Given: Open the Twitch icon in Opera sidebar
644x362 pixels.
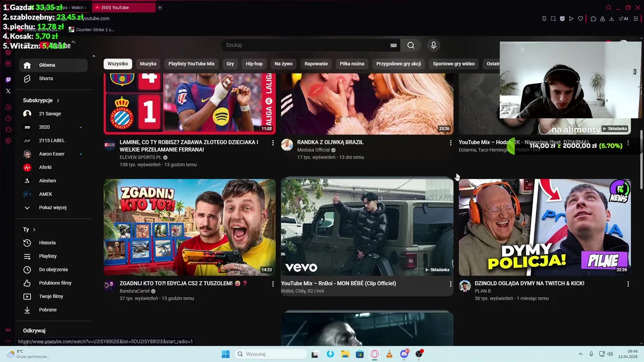Looking at the screenshot, I should click(x=8, y=80).
